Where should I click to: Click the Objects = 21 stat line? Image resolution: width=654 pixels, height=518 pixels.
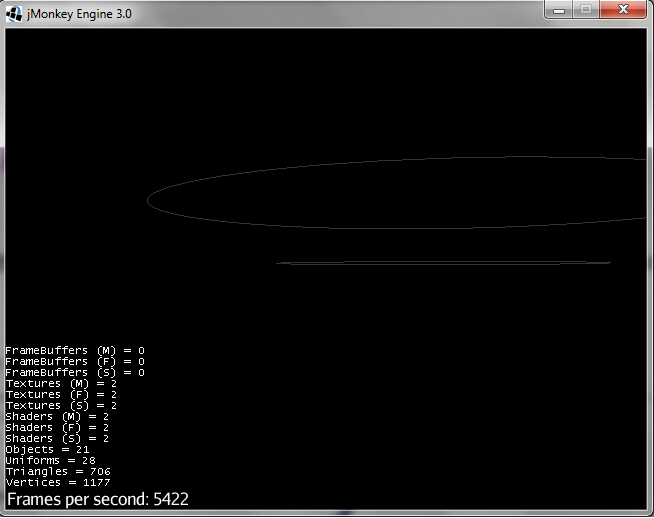(47, 450)
